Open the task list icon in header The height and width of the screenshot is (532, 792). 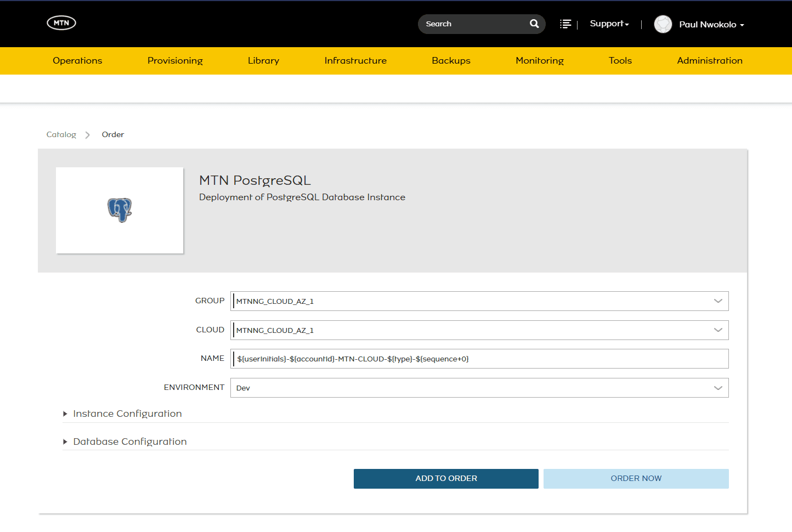tap(565, 24)
